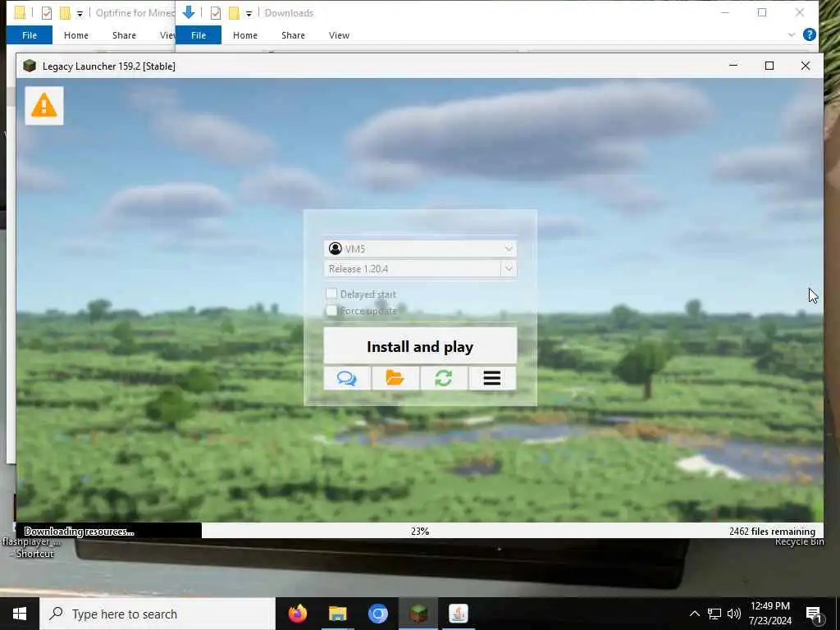Maximize the Legacy Launcher window

click(769, 66)
